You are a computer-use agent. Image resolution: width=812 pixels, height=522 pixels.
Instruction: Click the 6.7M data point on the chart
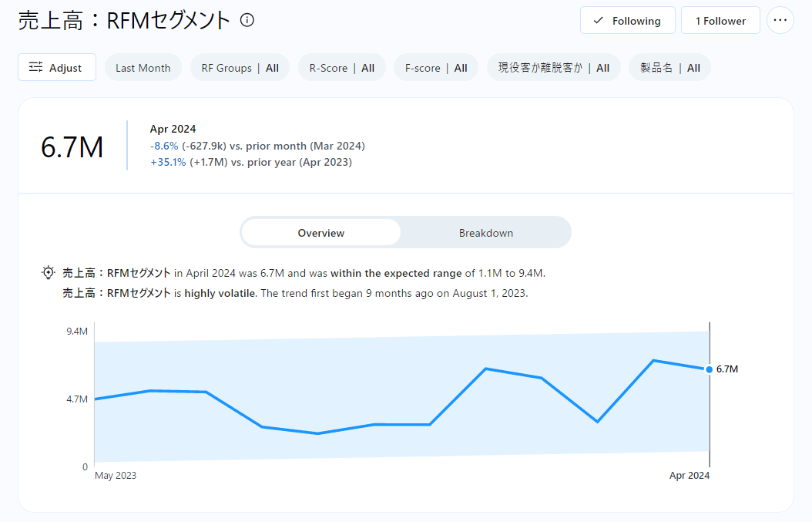click(709, 369)
